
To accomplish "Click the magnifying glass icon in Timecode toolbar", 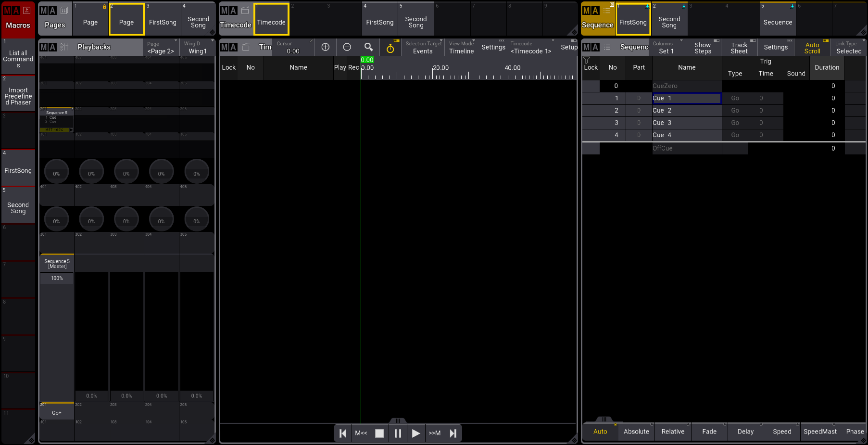I will [368, 47].
